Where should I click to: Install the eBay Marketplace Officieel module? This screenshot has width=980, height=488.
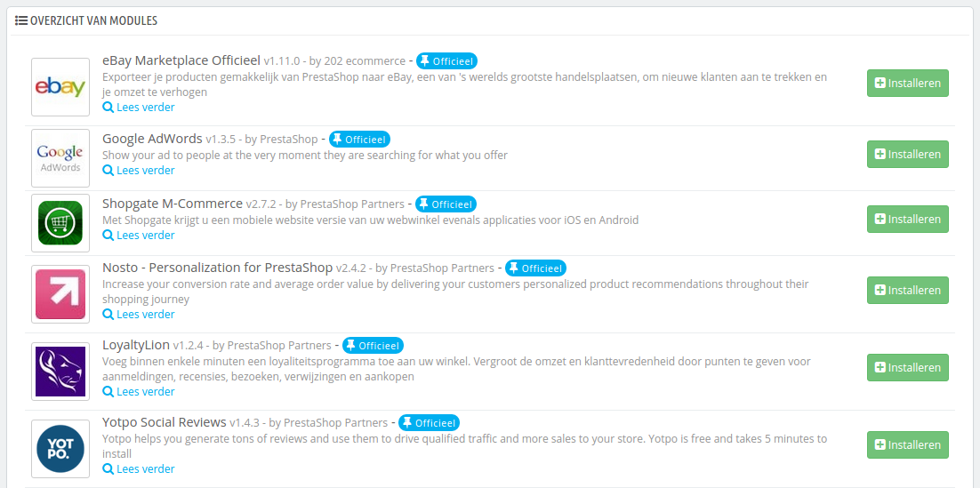pyautogui.click(x=907, y=83)
